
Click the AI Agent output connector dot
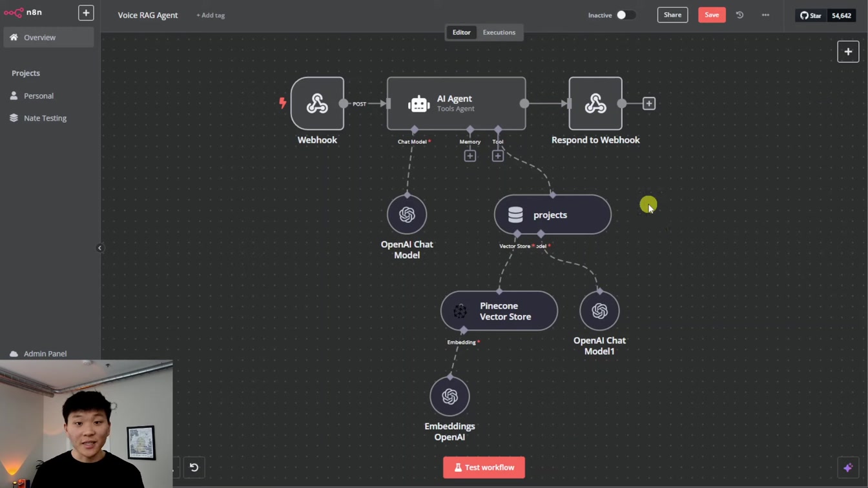click(524, 103)
